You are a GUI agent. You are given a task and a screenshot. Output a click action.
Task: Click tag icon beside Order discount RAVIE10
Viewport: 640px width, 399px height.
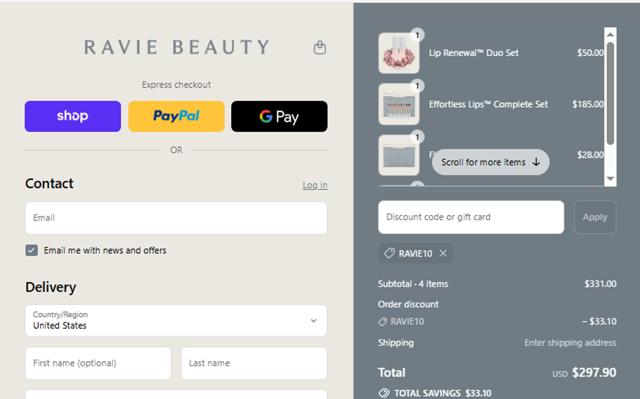pyautogui.click(x=382, y=321)
